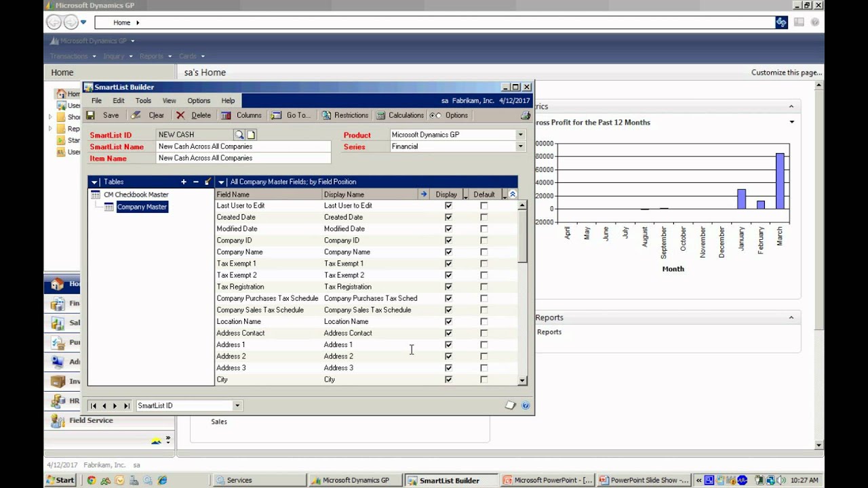The width and height of the screenshot is (868, 488).
Task: Click the field list vertical scrollbar
Action: (x=522, y=293)
